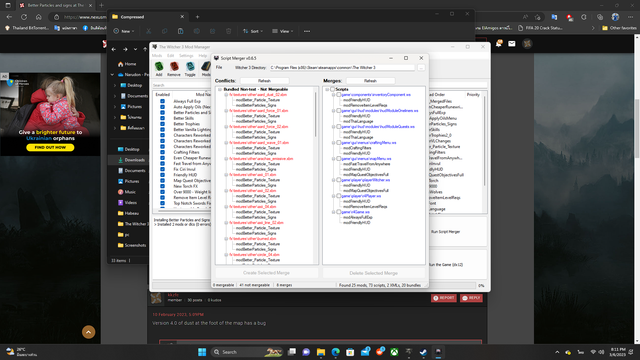Click the Toggle mod icon in Mod Manager
The width and height of the screenshot is (640, 360).
pos(190,69)
